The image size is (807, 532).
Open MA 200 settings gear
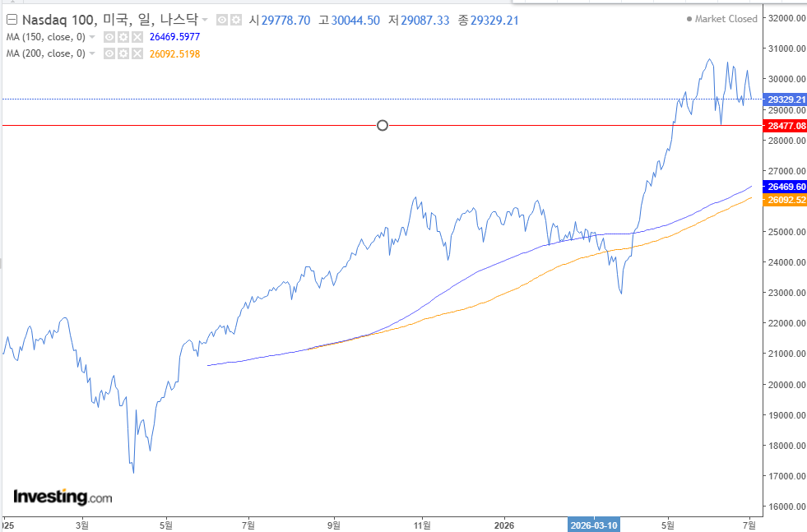[x=123, y=53]
